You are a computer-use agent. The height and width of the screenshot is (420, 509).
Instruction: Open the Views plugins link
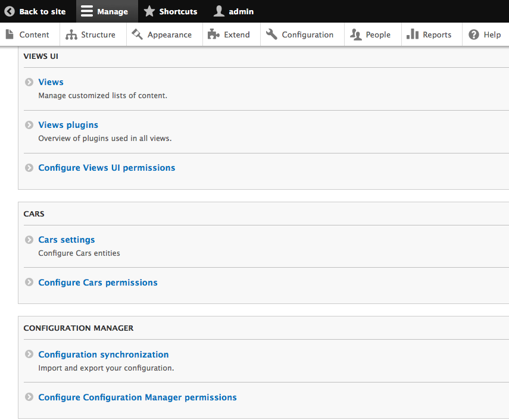click(x=68, y=125)
